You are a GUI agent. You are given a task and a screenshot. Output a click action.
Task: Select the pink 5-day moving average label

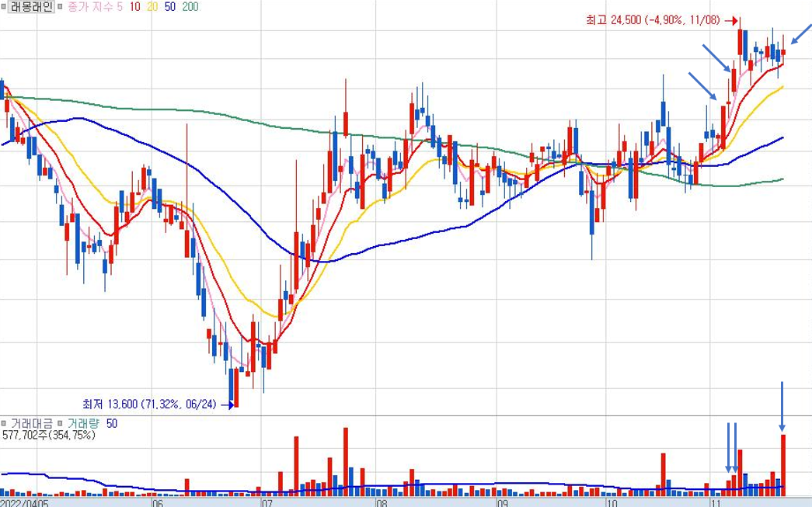coord(120,7)
